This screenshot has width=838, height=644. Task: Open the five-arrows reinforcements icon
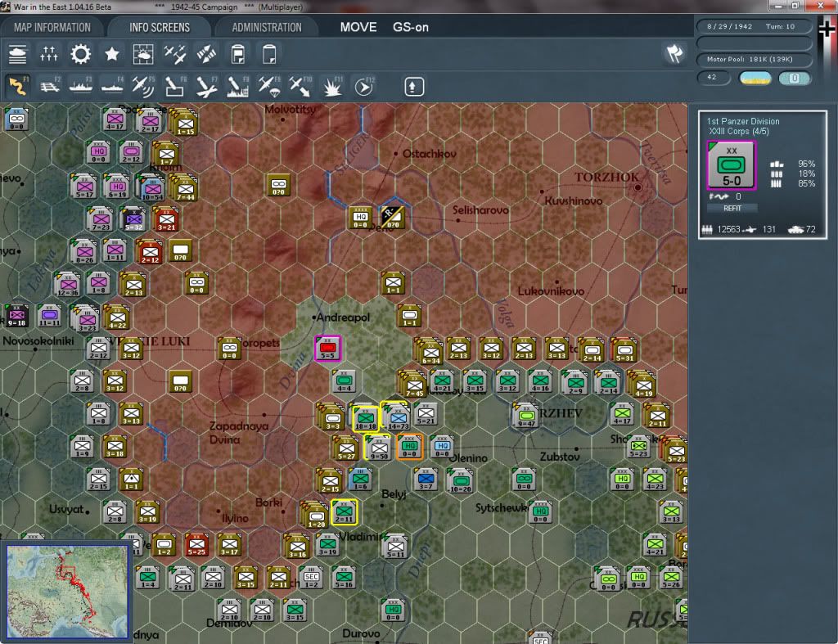coord(48,54)
